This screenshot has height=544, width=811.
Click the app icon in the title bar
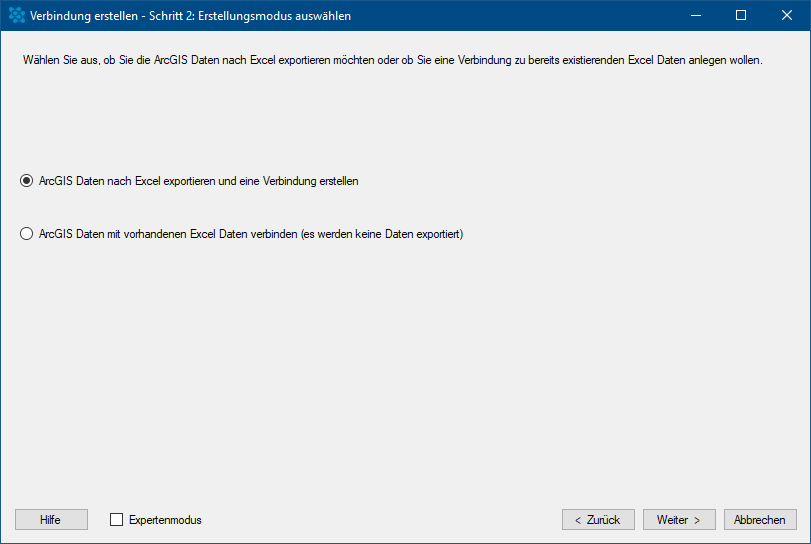tap(16, 16)
